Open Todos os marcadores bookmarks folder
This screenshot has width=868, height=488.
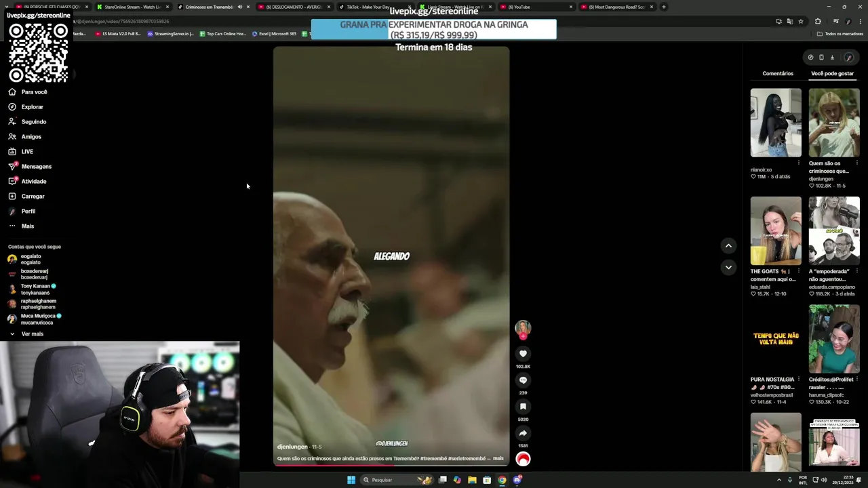[840, 34]
